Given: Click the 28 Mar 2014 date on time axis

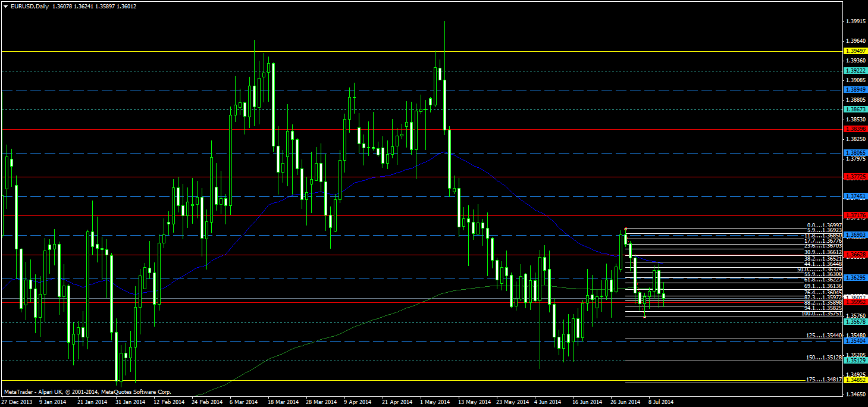Looking at the screenshot, I should point(321,402).
